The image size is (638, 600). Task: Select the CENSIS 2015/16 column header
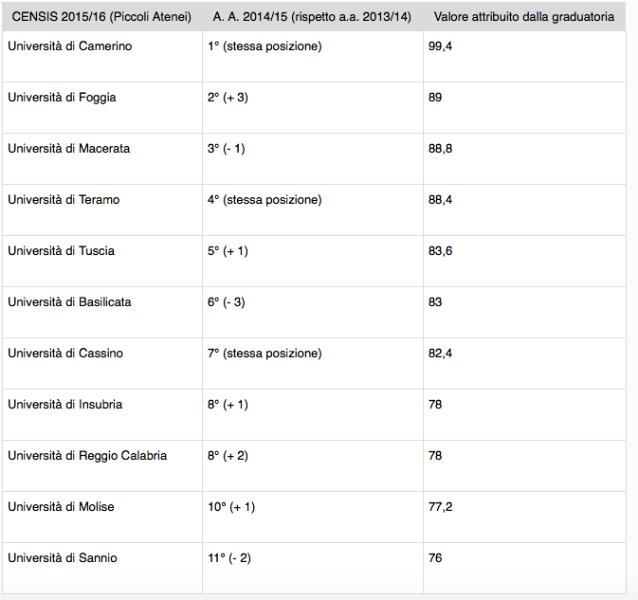click(102, 17)
